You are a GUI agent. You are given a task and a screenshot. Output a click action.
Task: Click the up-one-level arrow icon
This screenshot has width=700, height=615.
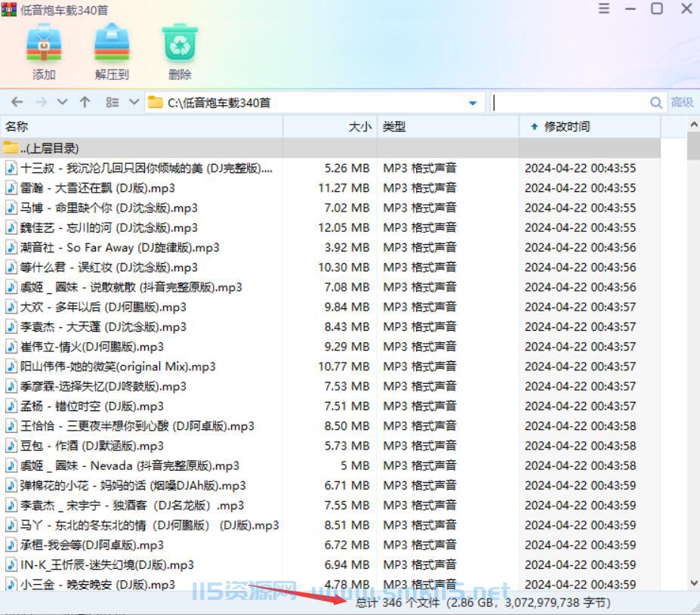click(85, 102)
